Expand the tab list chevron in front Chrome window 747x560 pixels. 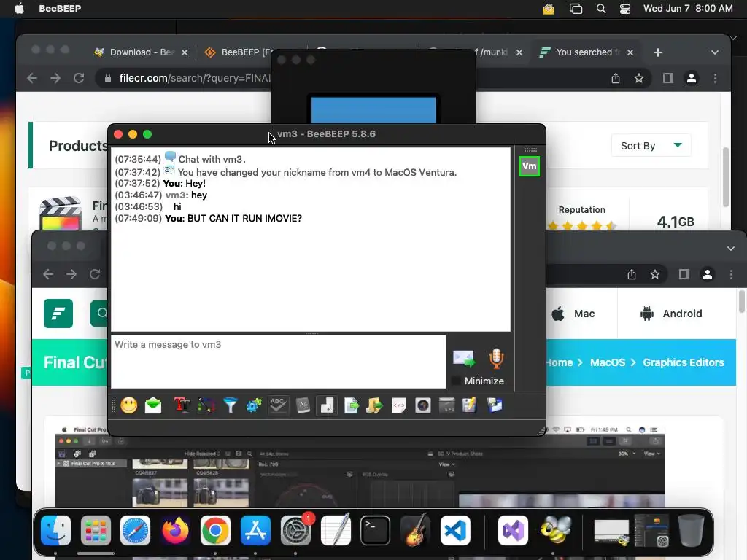pyautogui.click(x=731, y=249)
